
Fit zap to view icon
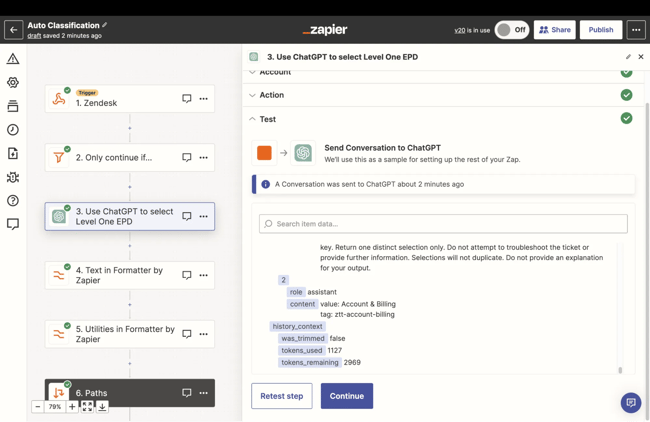tap(87, 407)
